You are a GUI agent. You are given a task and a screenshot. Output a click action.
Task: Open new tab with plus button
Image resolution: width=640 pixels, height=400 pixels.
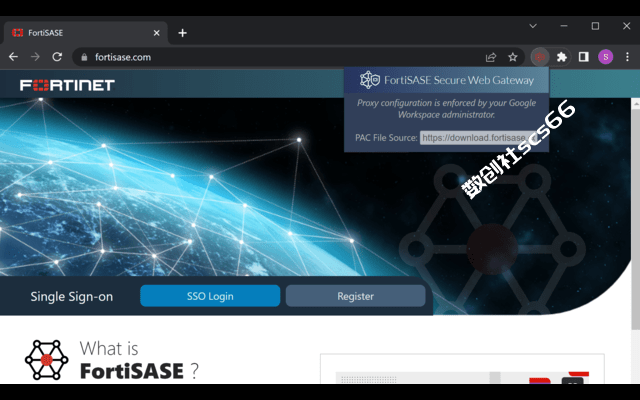click(182, 33)
